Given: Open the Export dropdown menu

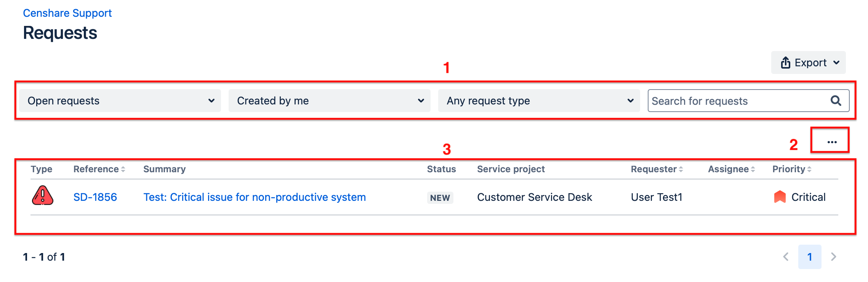Looking at the screenshot, I should [809, 62].
